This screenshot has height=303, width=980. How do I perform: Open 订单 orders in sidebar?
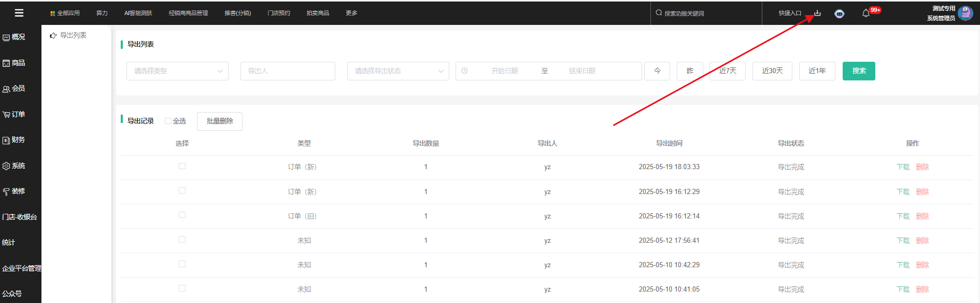[14, 114]
